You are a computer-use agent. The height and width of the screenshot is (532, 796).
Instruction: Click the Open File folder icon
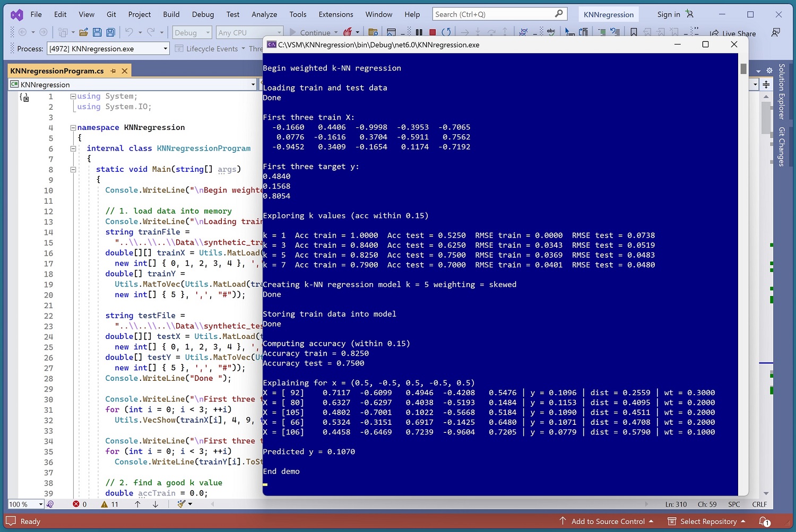(83, 32)
